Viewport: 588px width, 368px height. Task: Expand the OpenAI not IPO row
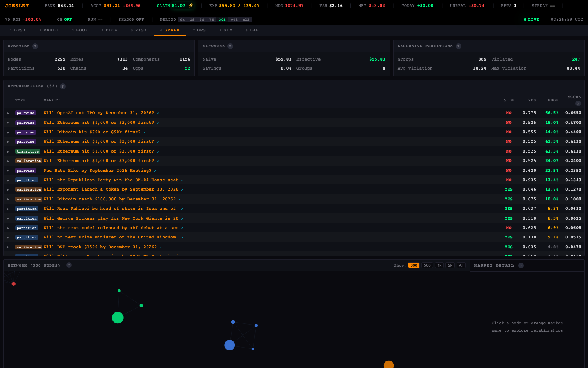(8, 113)
